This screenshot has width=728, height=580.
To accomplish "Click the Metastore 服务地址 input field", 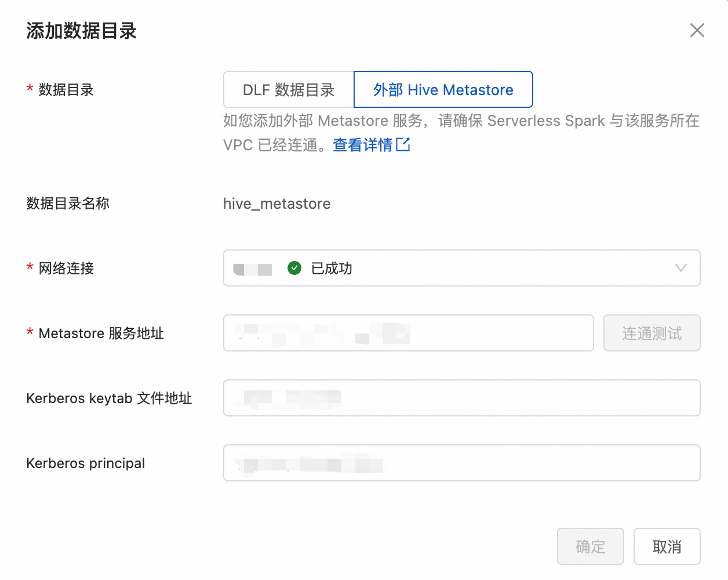I will click(409, 333).
